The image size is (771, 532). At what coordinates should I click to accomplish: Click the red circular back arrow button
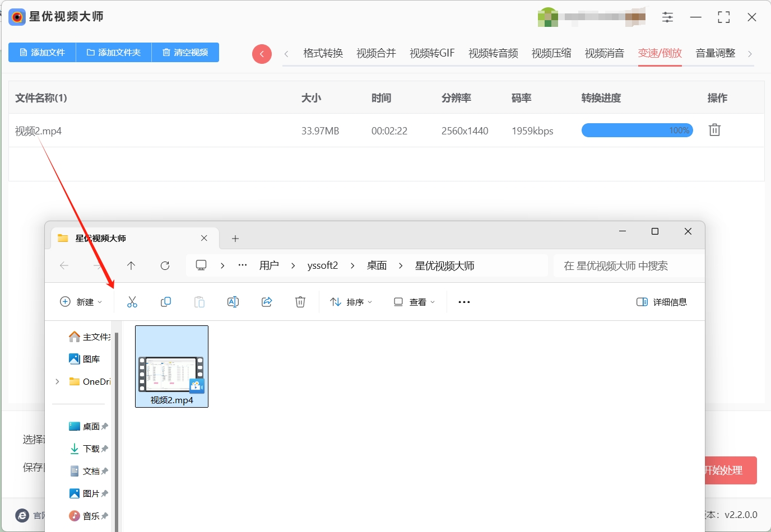click(262, 54)
